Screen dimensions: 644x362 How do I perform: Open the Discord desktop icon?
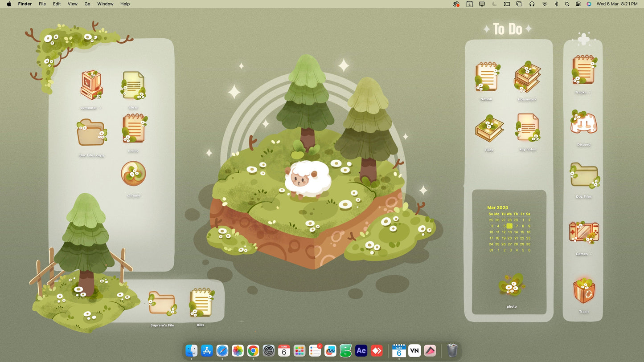(583, 123)
